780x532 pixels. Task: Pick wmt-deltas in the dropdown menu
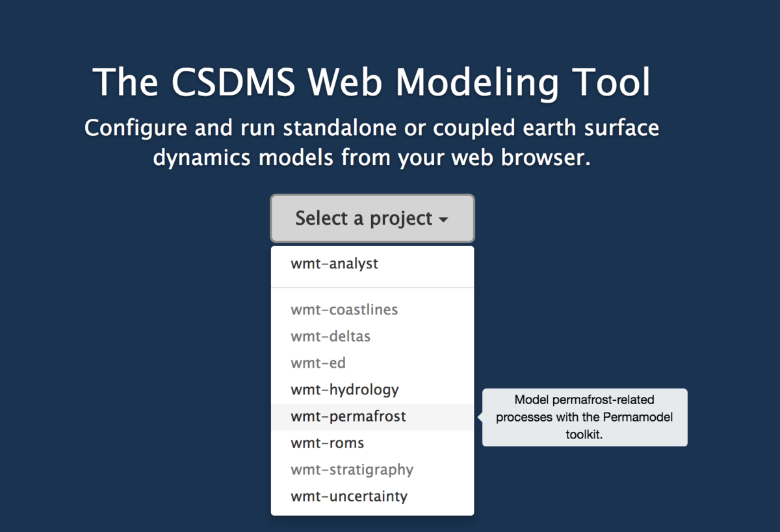[330, 336]
